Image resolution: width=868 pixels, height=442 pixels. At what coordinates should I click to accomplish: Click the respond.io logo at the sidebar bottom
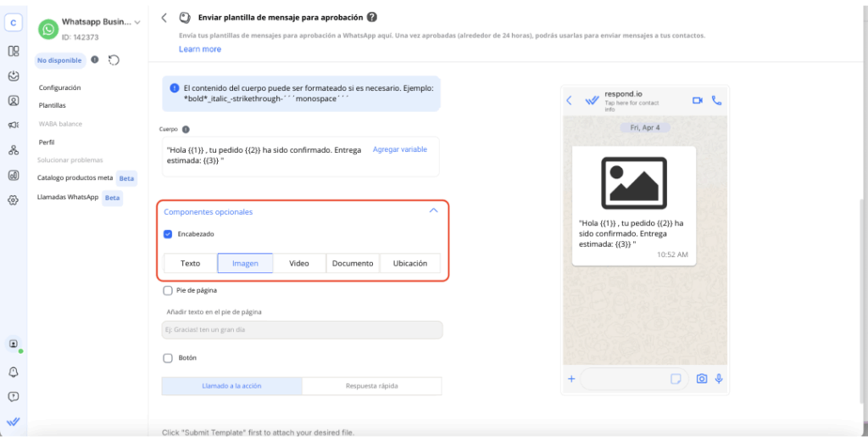[14, 422]
